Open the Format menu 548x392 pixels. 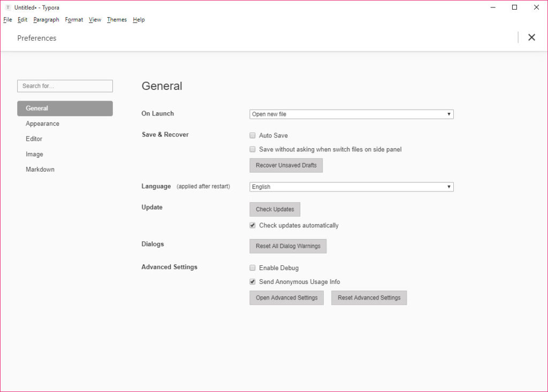click(x=74, y=20)
